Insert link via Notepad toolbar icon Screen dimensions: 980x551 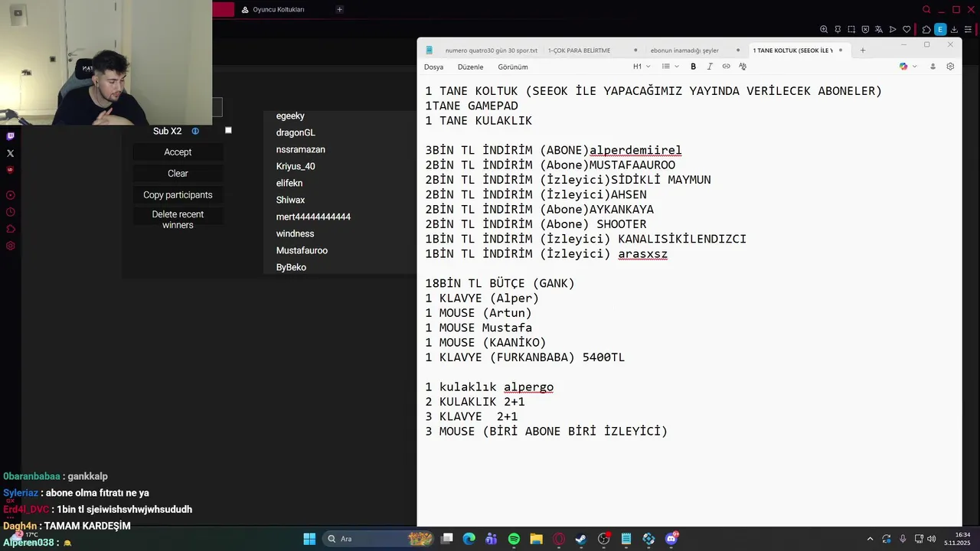click(x=726, y=67)
